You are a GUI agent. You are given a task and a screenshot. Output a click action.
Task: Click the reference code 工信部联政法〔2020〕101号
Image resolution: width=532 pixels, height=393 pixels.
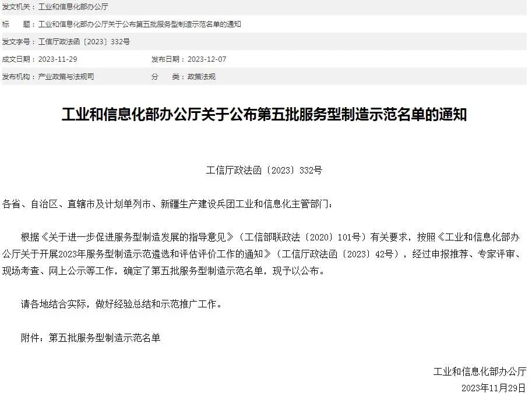302,238
